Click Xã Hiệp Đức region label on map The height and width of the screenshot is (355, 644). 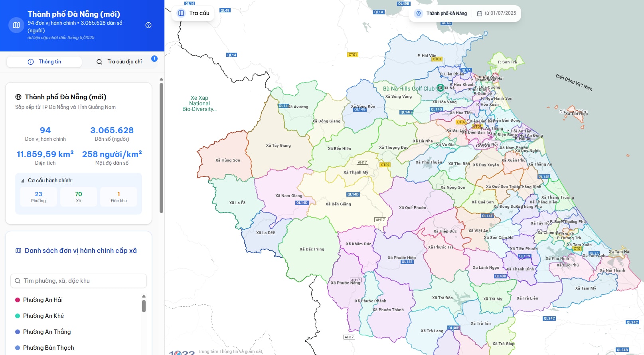(445, 231)
